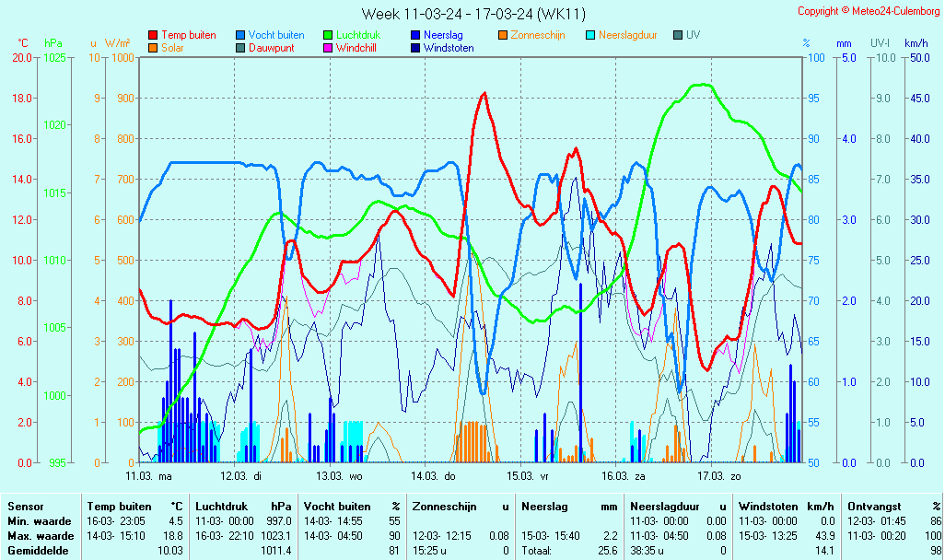
Task: Click the Neerslag legend label
Action: (445, 35)
